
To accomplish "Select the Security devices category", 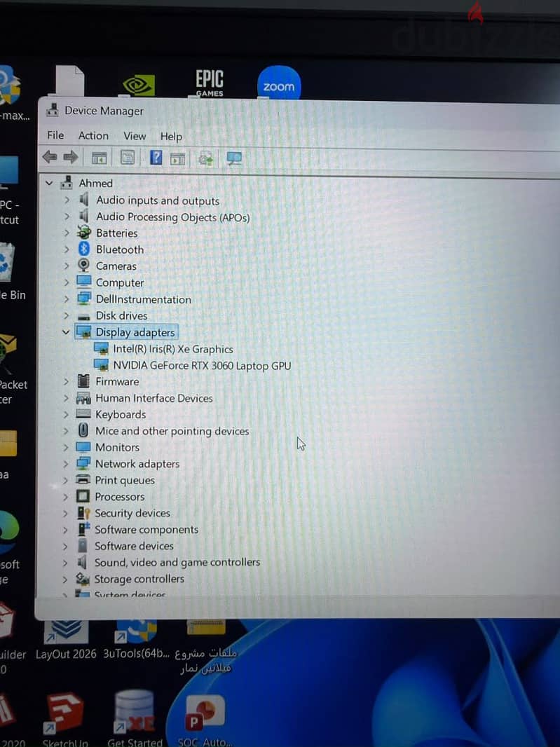I will (x=132, y=513).
